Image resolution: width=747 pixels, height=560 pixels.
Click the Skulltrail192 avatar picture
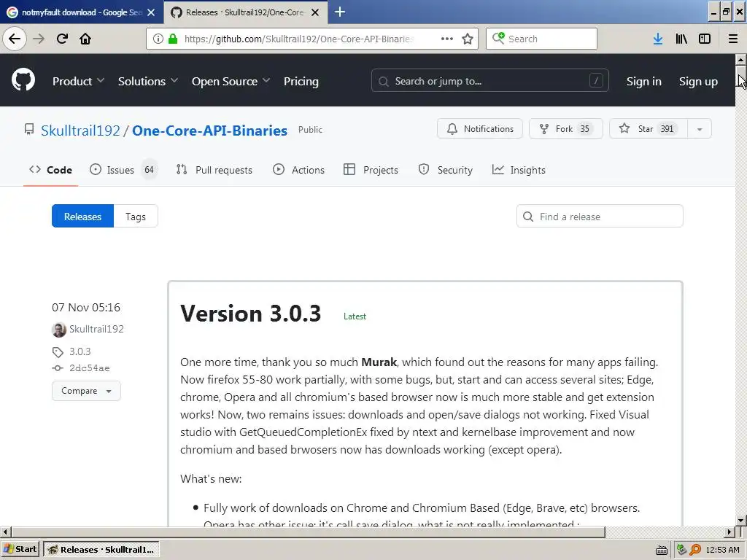click(59, 330)
